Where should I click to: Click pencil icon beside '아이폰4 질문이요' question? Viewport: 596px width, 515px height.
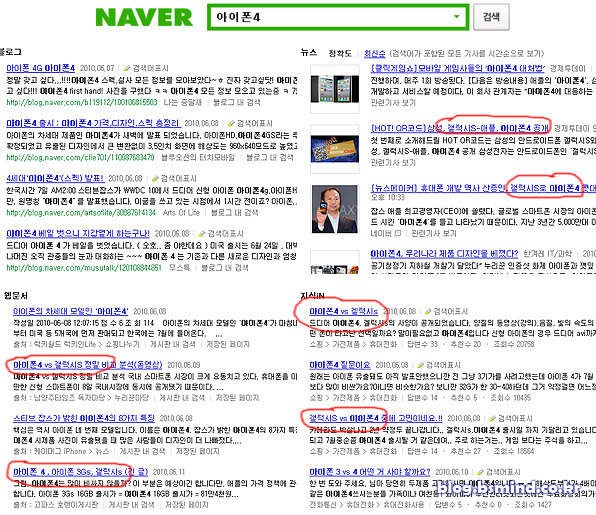pyautogui.click(x=420, y=365)
